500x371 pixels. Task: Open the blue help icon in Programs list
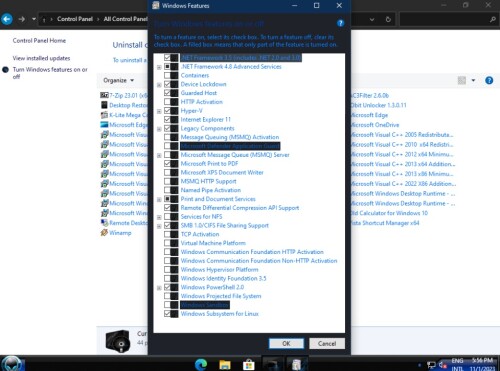pos(489,80)
